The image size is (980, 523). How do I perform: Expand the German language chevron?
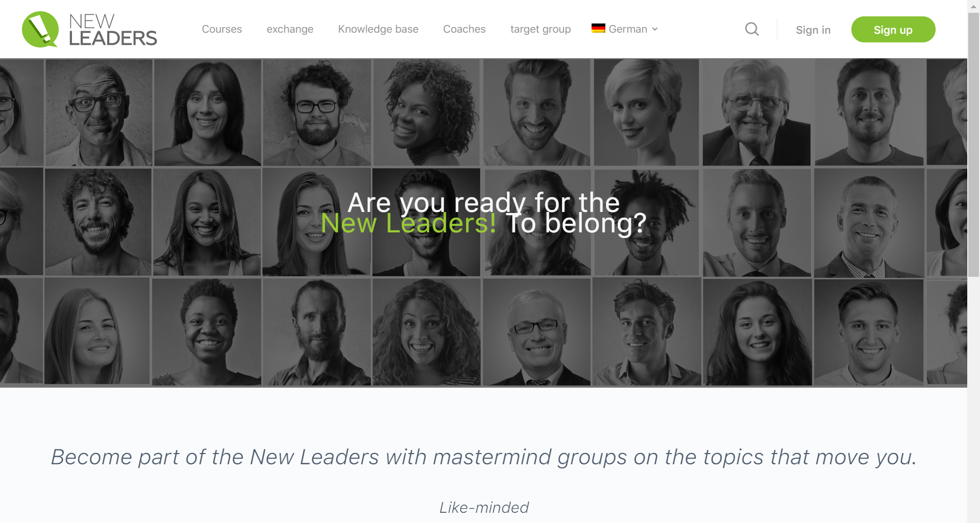655,29
